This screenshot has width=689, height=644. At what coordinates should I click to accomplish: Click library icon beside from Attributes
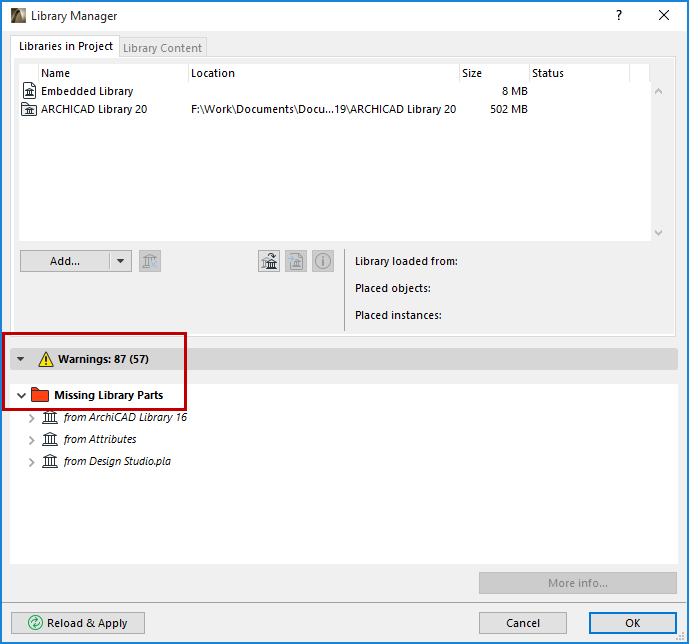50,439
